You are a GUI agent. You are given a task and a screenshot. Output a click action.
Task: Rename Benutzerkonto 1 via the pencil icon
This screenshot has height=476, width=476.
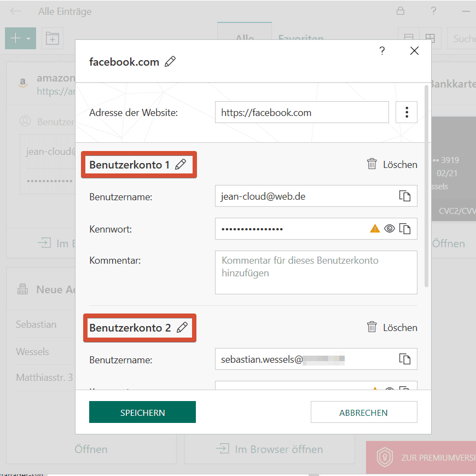[x=181, y=164]
